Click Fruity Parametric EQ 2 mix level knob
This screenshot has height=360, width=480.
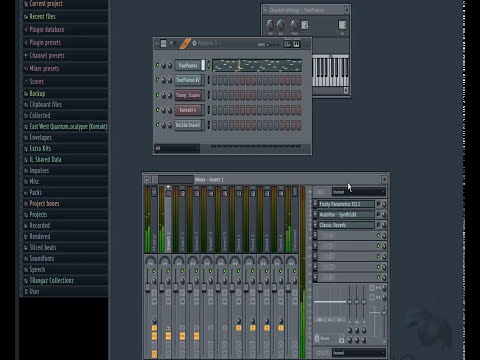[x=384, y=204]
